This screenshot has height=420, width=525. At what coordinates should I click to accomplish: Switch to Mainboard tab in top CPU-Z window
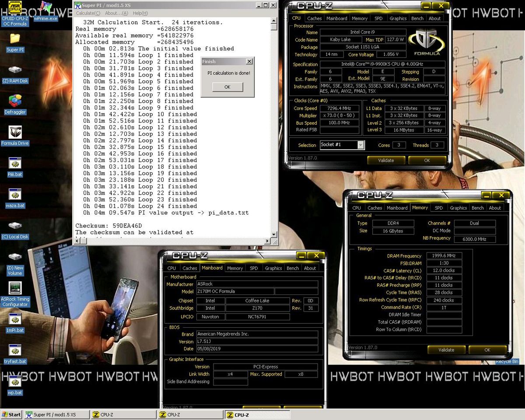336,18
